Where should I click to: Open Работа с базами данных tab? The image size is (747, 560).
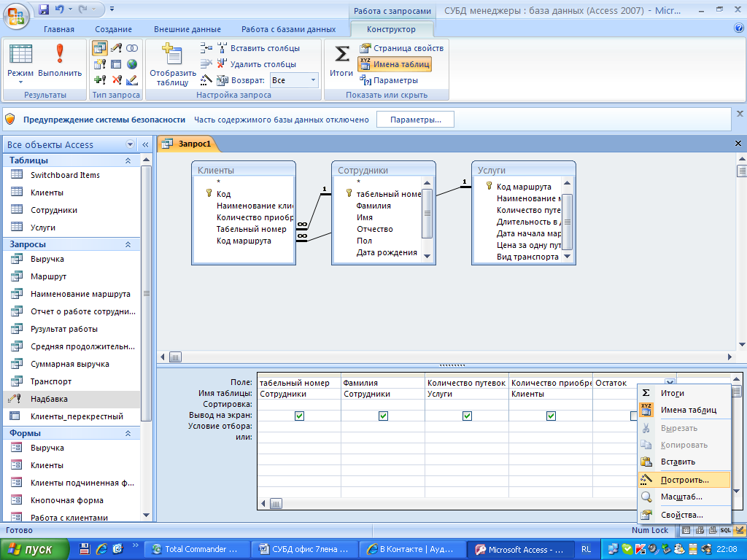click(288, 29)
